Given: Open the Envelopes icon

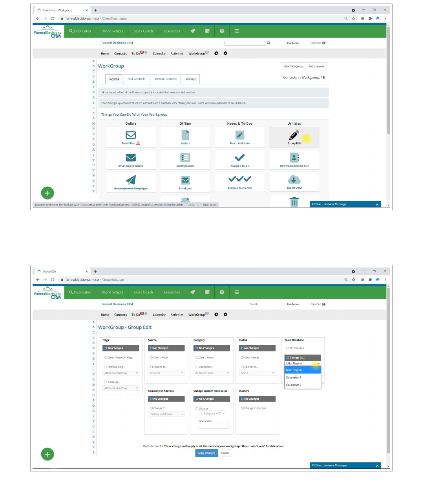Looking at the screenshot, I should pos(185,180).
